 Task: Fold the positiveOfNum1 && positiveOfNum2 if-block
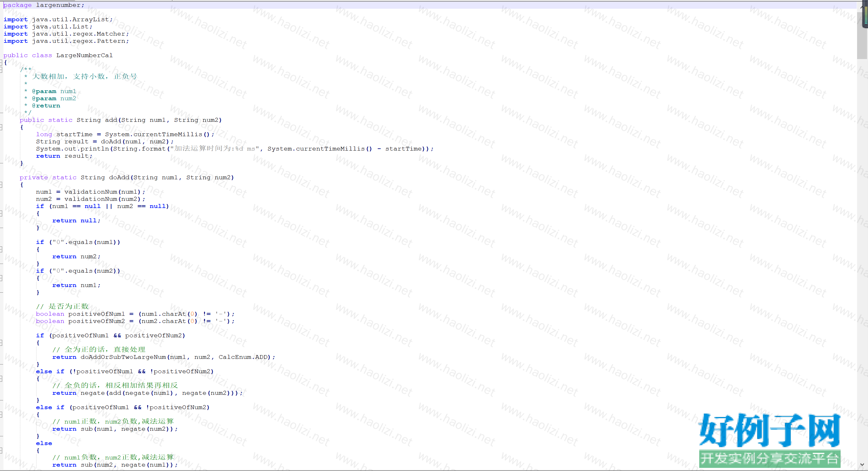[x=1, y=343]
